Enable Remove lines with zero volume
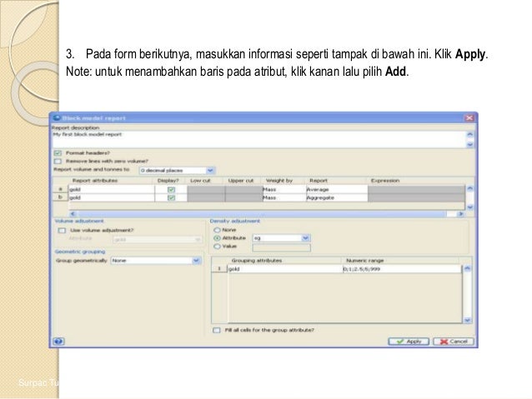The width and height of the screenshot is (532, 399). (x=58, y=161)
